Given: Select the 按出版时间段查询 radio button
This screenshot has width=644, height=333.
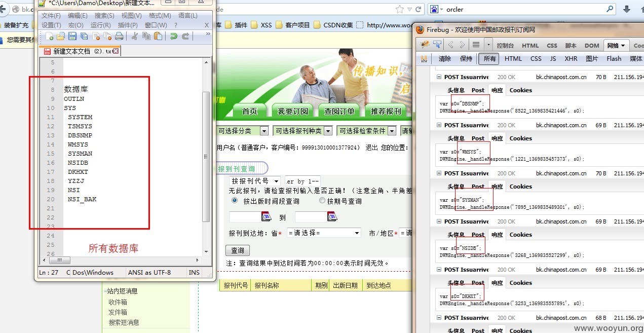Looking at the screenshot, I should [x=235, y=201].
